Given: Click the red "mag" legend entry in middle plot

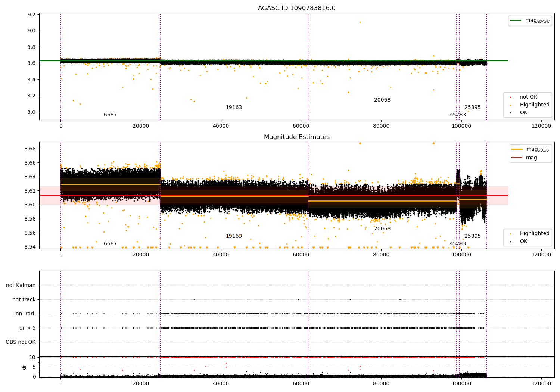Looking at the screenshot, I should (525, 158).
